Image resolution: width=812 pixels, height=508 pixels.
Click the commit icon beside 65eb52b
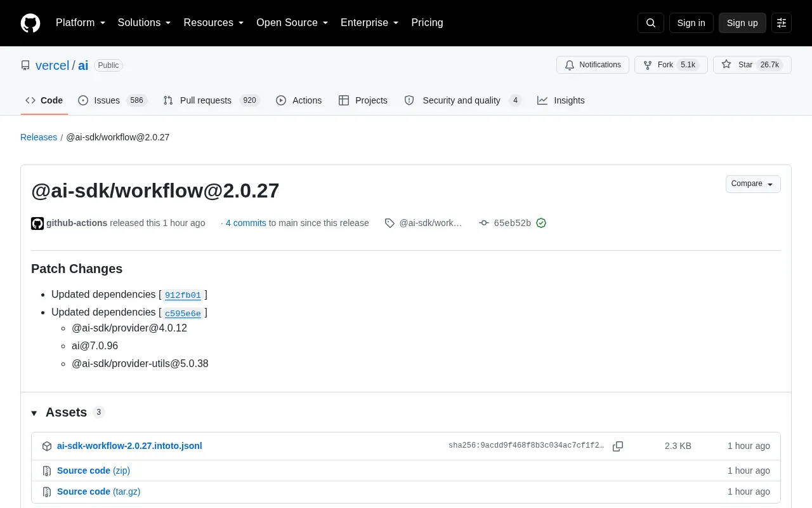pyautogui.click(x=484, y=223)
